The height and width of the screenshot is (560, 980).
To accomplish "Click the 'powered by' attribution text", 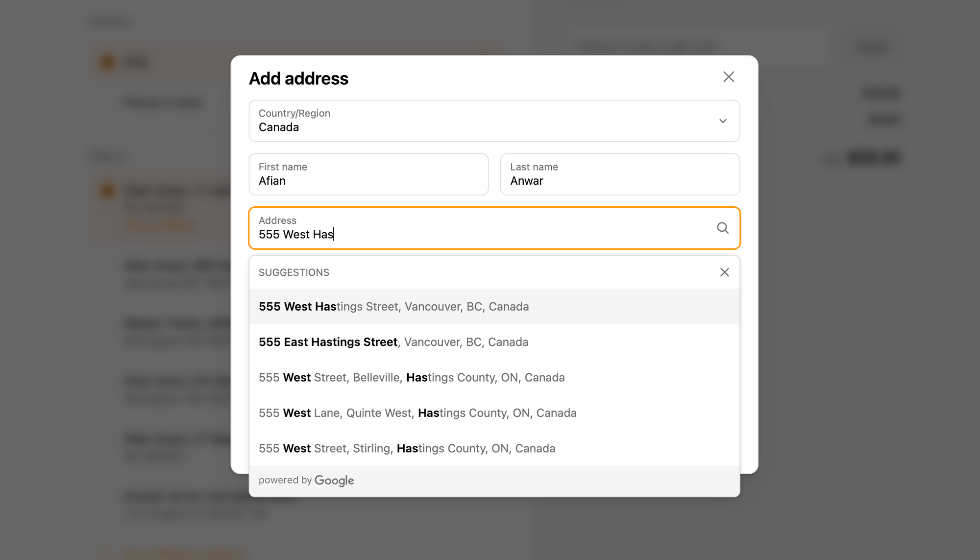I will pos(285,480).
